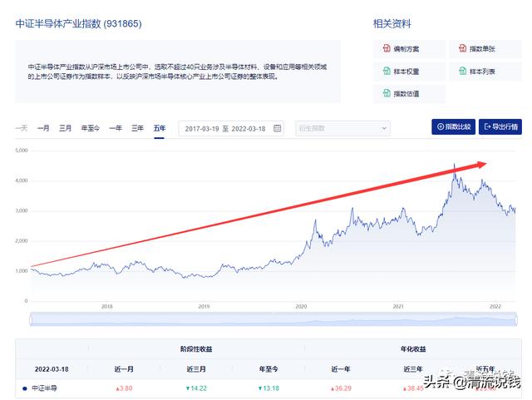Click the plus icon on 指数比较
The height and width of the screenshot is (400, 532).
coord(440,127)
